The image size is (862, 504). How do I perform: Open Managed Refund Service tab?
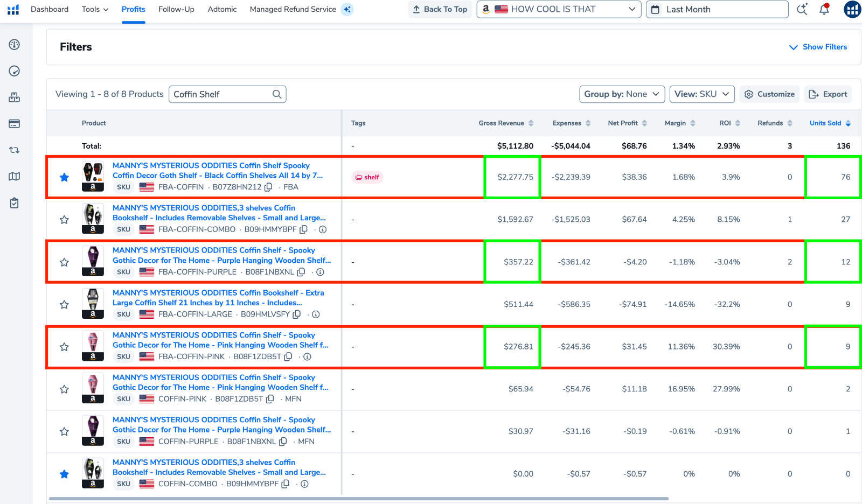(x=293, y=9)
